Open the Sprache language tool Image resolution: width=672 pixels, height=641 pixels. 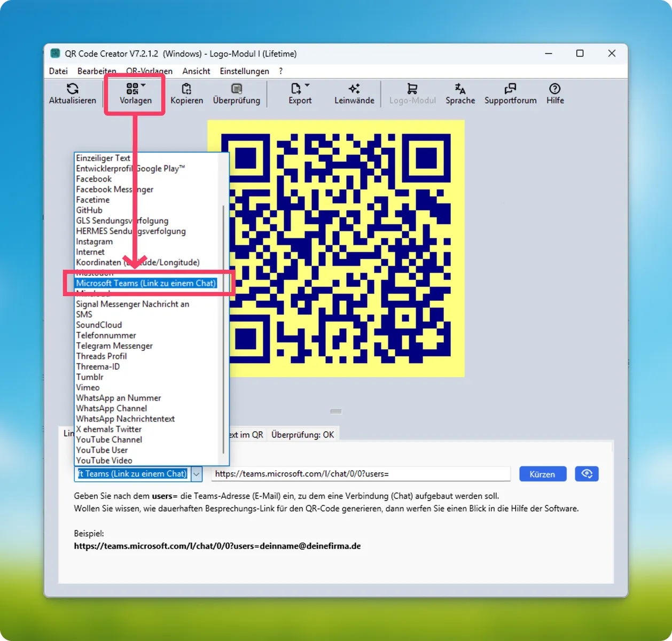click(460, 93)
